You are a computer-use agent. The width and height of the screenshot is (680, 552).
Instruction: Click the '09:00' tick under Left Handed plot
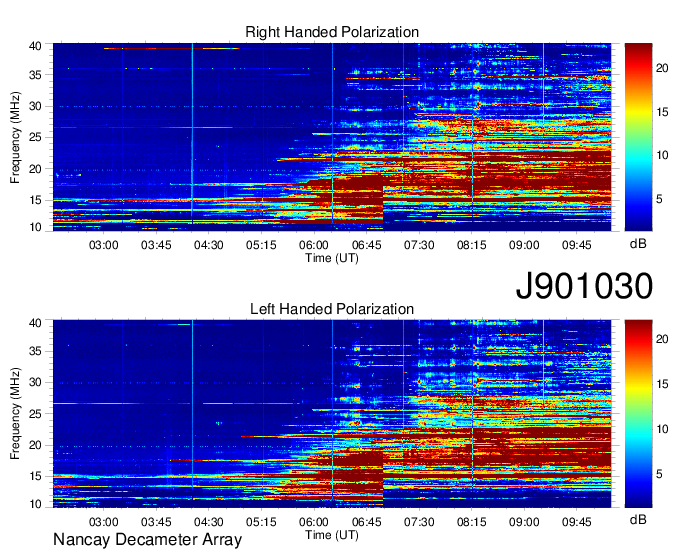[x=524, y=522]
